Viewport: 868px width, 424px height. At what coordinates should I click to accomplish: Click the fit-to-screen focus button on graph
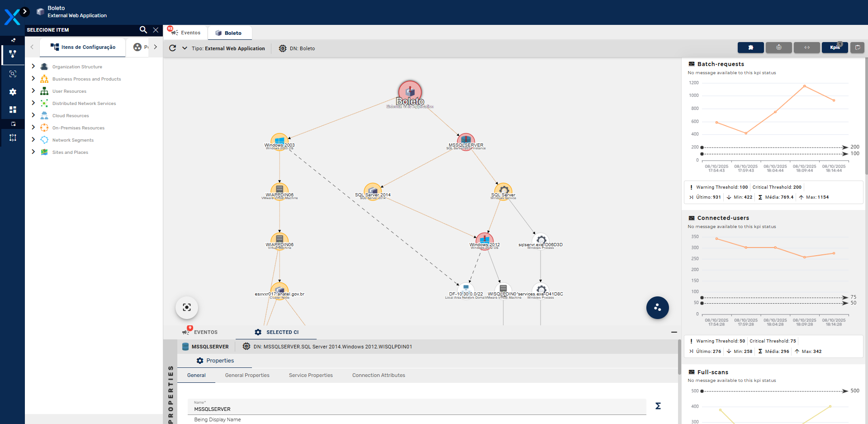[x=187, y=308]
